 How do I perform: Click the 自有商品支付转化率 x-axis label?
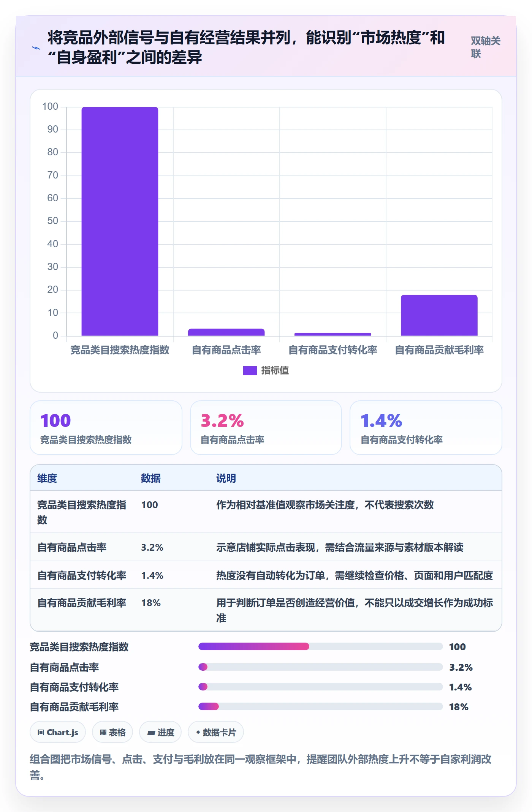[332, 350]
